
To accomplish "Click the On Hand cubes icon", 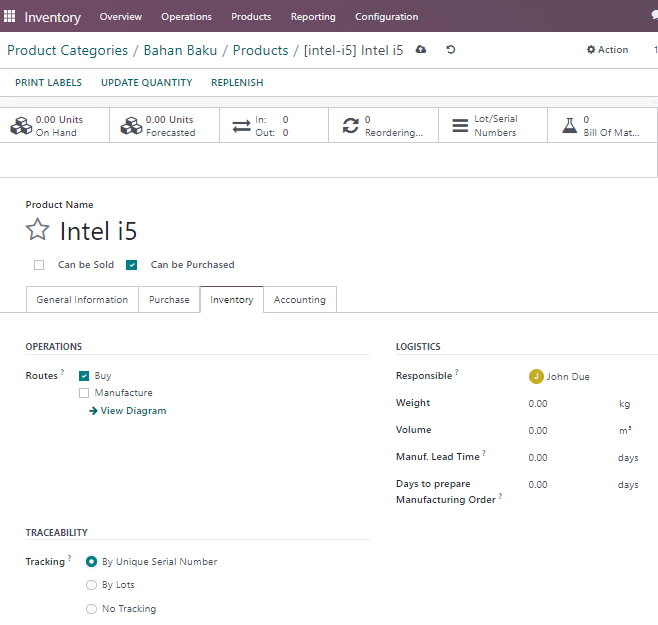I will (21, 126).
